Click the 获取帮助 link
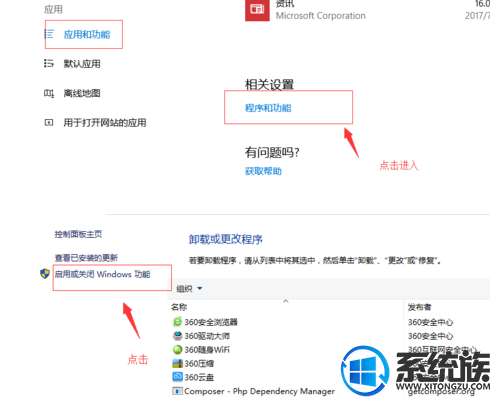Image resolution: width=490 pixels, height=399 pixels. (263, 171)
